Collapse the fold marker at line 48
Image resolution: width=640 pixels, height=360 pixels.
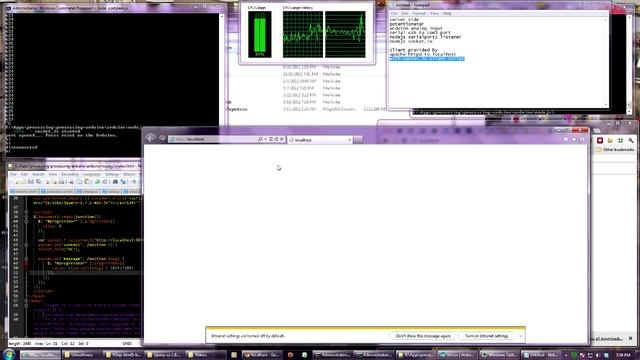[x=26, y=259]
